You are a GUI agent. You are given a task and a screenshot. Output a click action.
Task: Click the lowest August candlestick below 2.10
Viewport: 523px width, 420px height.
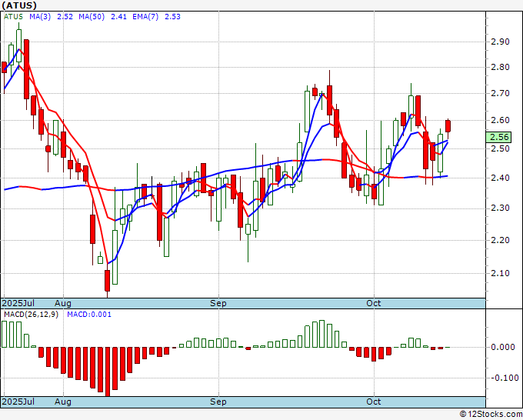point(107,281)
